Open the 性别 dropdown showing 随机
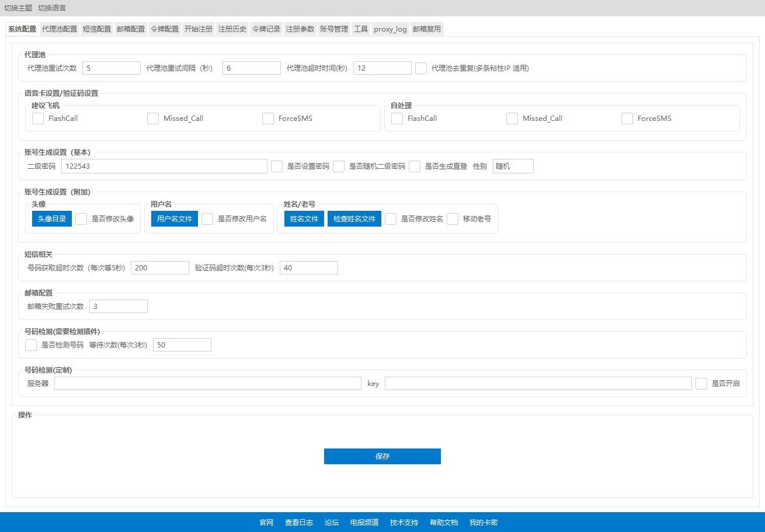This screenshot has height=532, width=765. click(513, 166)
